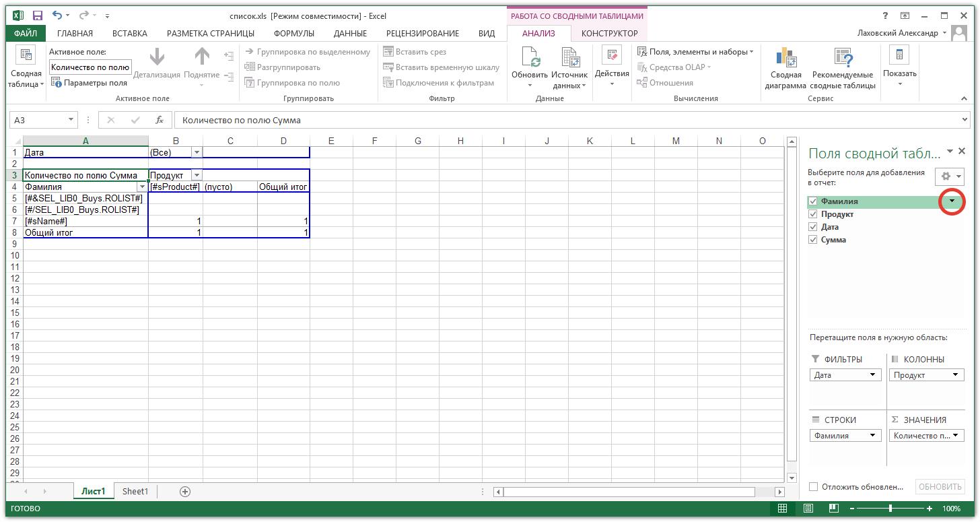Undo the last action in quick access toolbar
Screen dimensions: 980x522
[57, 15]
